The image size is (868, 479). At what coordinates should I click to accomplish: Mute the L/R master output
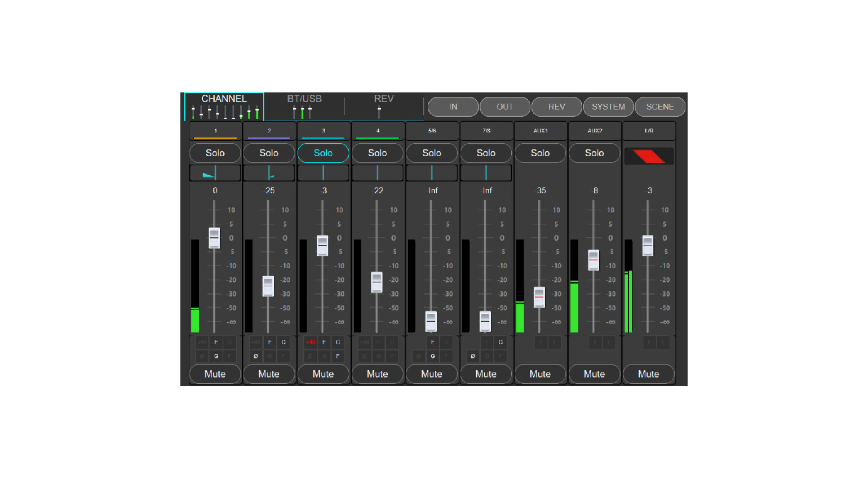tap(648, 374)
